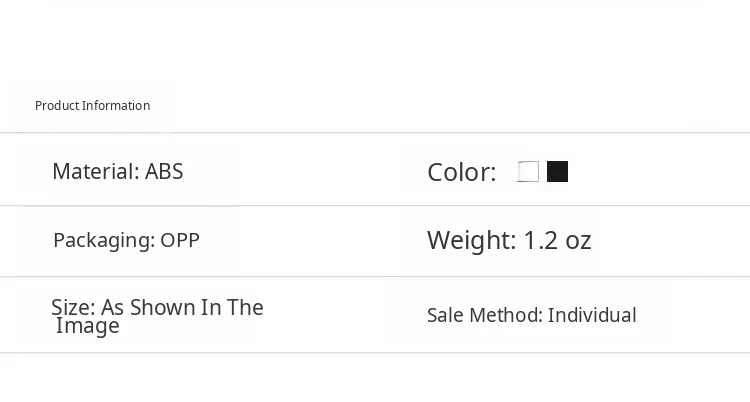750x402 pixels.
Task: Click the "Weight:" label
Action: pyautogui.click(x=472, y=240)
